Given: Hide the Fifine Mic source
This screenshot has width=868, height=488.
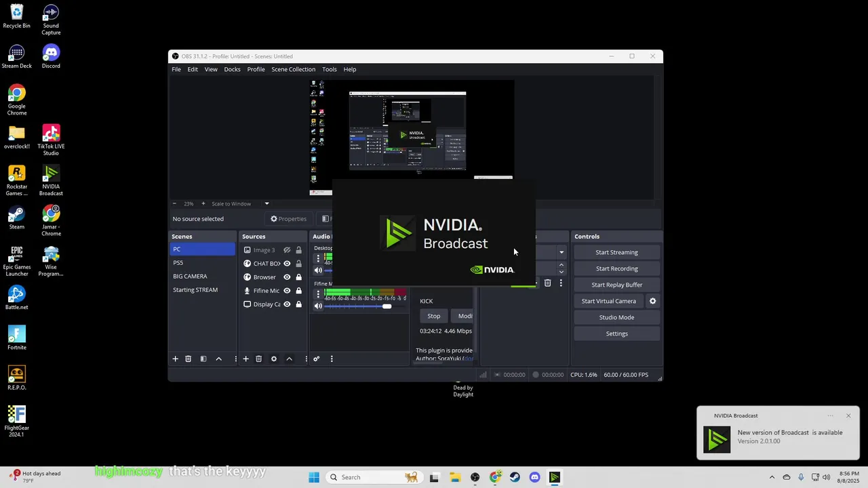Looking at the screenshot, I should (x=287, y=291).
